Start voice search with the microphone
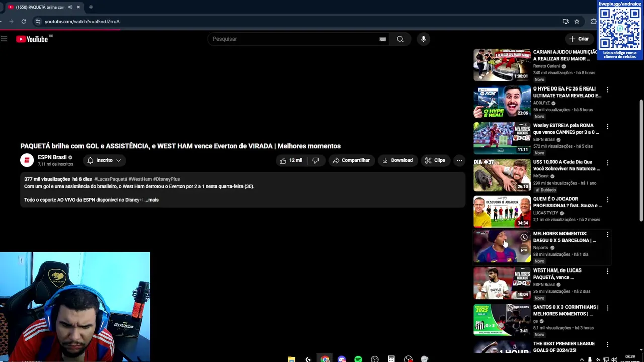The height and width of the screenshot is (362, 644). tap(423, 39)
